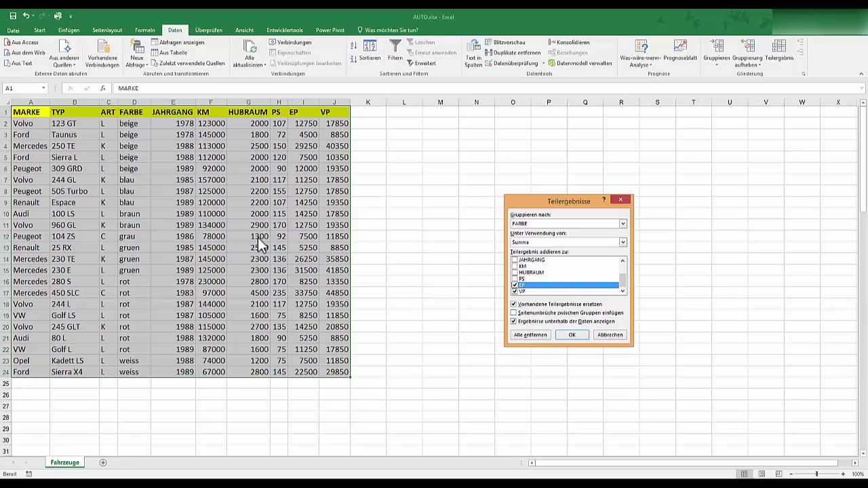Uncheck the VP checkbox
The height and width of the screenshot is (488, 868).
pos(515,291)
